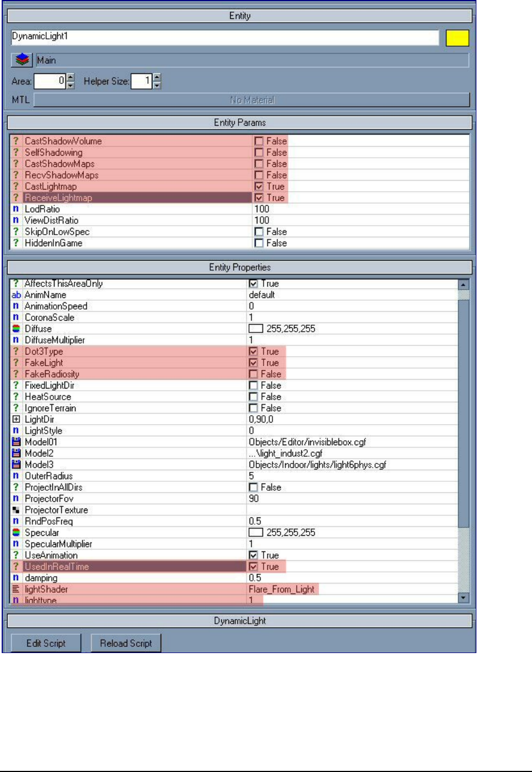Image resolution: width=532 pixels, height=772 pixels.
Task: Open the Specular white color swatch
Action: [256, 532]
